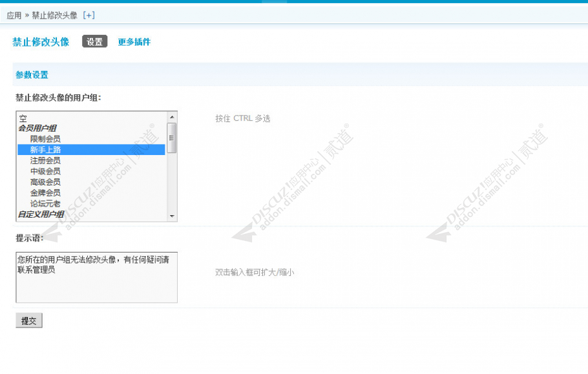Screen dimensions: 588x374
Task: Click the 双击输入框可扩大/缩小 hint text
Action: pos(255,273)
